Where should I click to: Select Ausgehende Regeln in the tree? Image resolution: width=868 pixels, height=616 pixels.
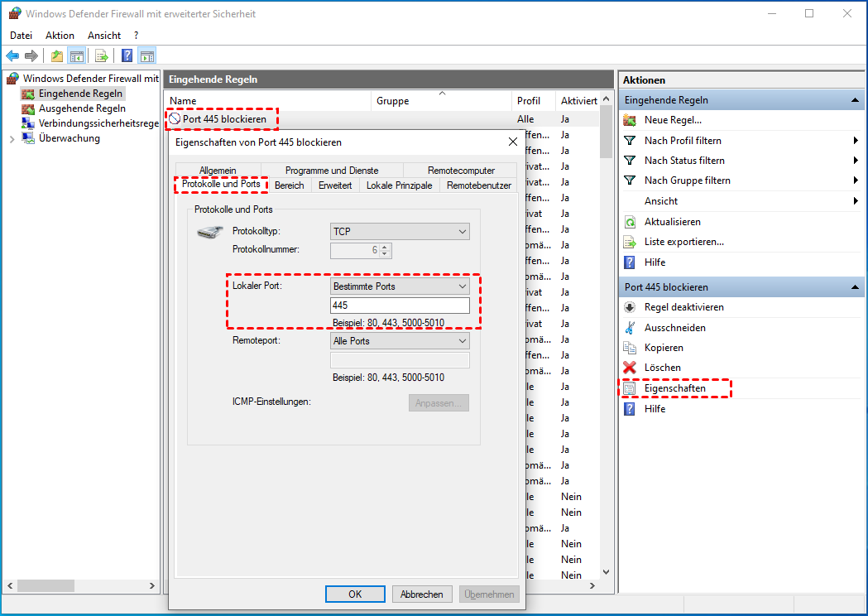(82, 108)
